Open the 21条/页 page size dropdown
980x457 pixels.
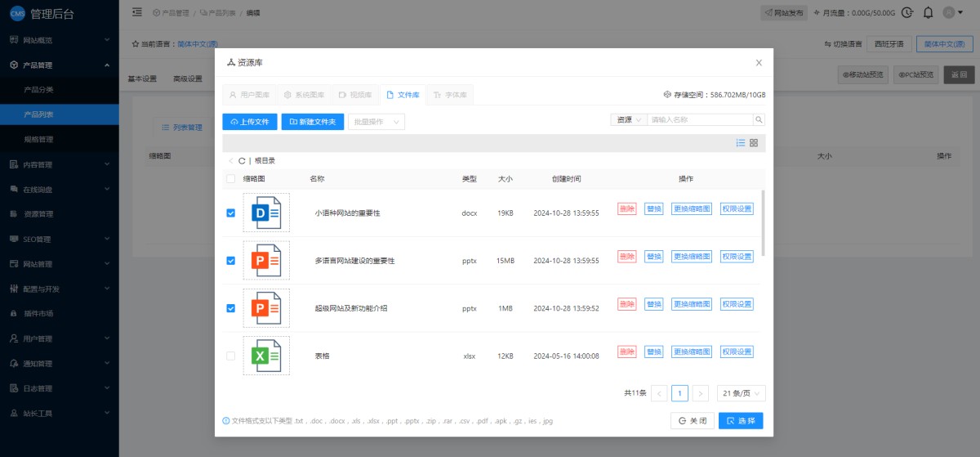741,393
